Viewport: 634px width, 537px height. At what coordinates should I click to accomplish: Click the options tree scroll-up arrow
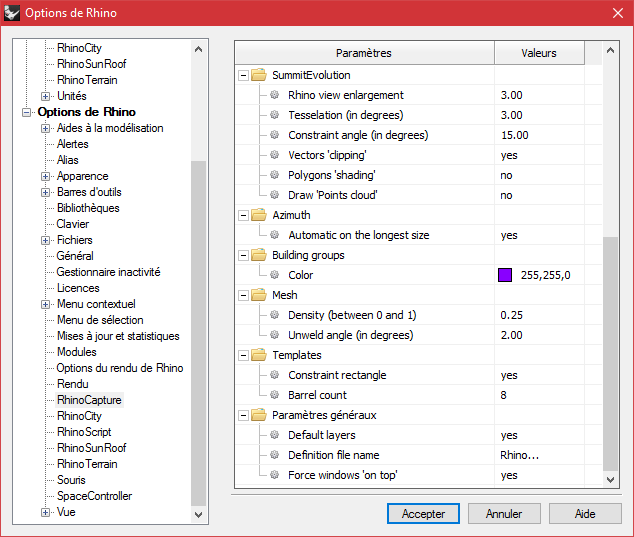[x=198, y=49]
